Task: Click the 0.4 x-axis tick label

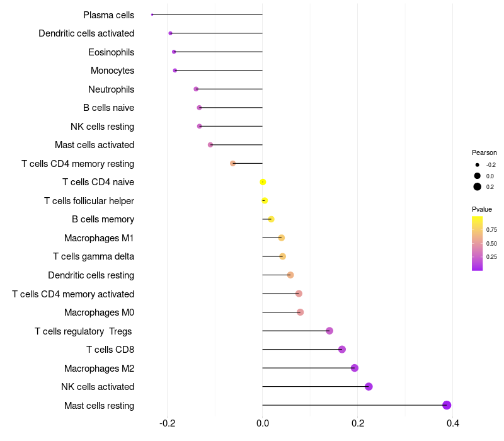Action: pos(452,423)
